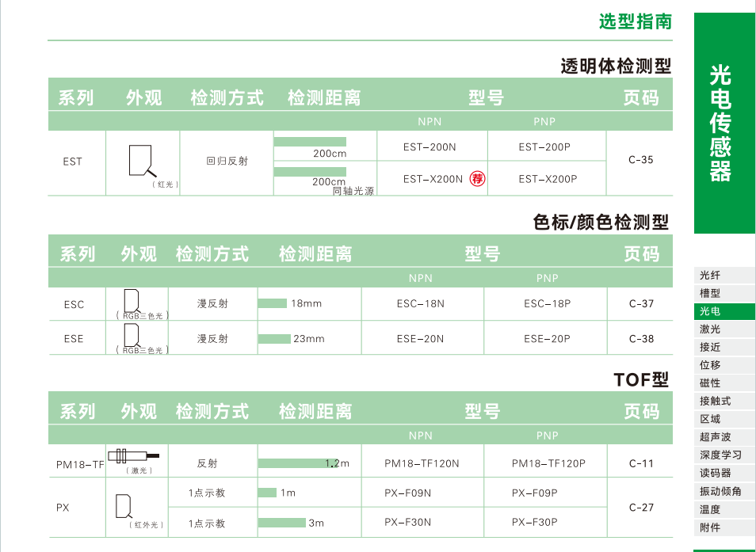Screen dimensions: 756x552
Task: Click the 光电传感器 green section banner
Action: click(x=724, y=124)
